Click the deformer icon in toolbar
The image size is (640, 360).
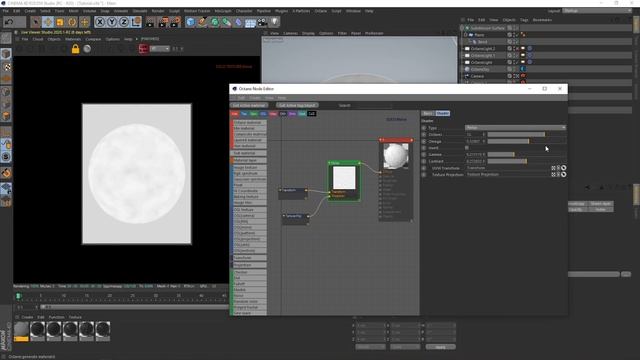239,22
